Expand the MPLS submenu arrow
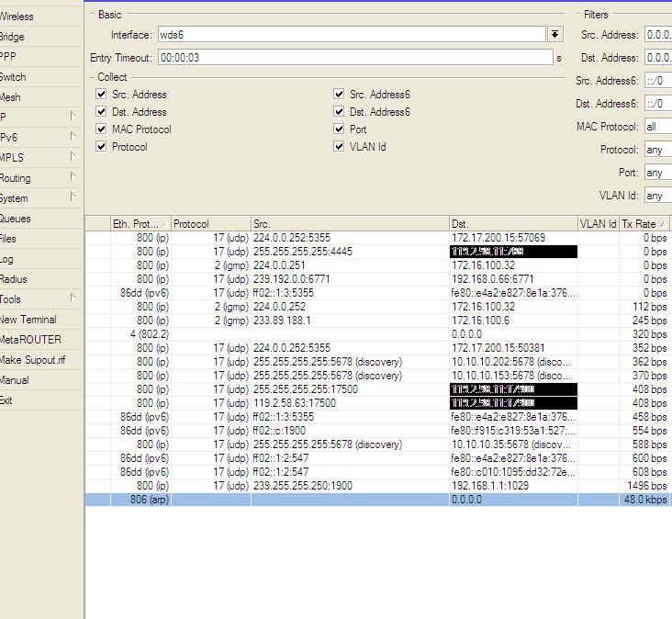Image resolution: width=672 pixels, height=619 pixels. [73, 157]
